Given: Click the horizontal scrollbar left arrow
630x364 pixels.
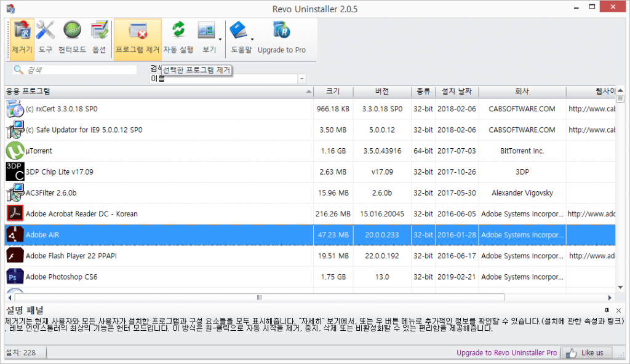Looking at the screenshot, I should point(10,298).
